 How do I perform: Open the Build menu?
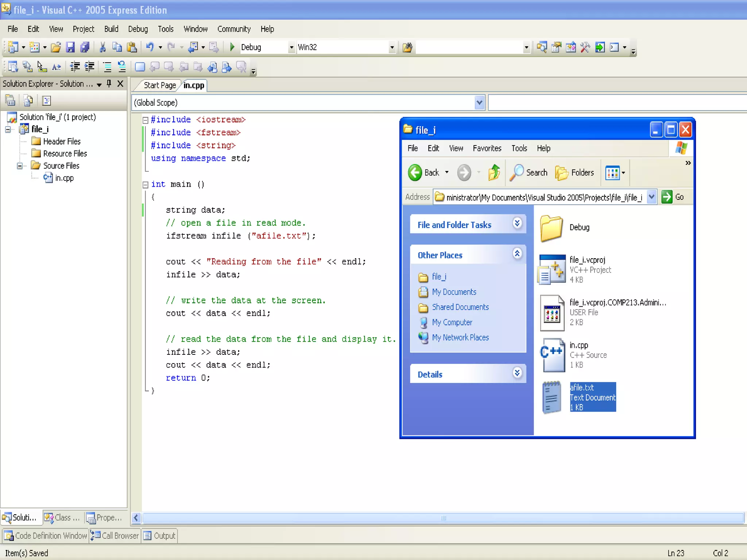pos(111,29)
